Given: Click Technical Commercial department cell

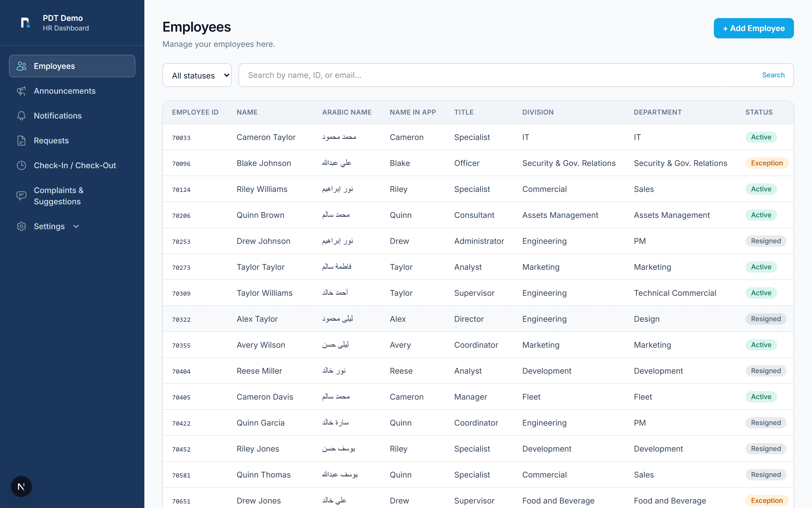Looking at the screenshot, I should (675, 293).
